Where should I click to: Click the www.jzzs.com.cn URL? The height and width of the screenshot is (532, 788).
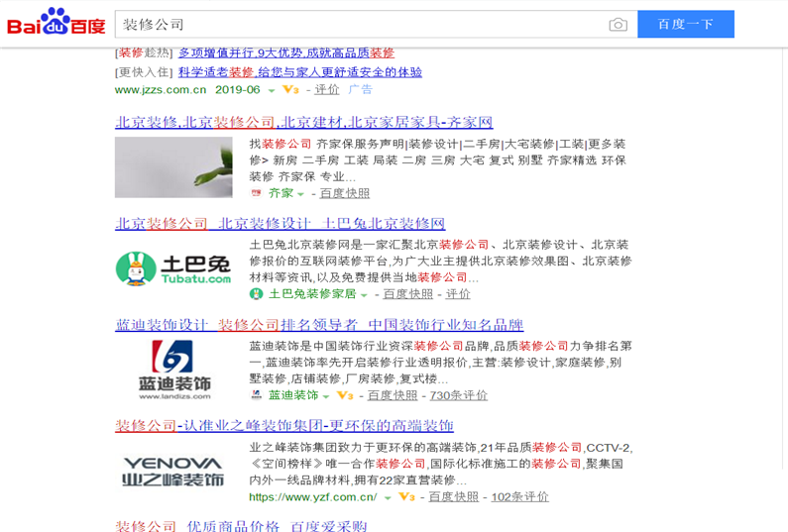tap(161, 90)
